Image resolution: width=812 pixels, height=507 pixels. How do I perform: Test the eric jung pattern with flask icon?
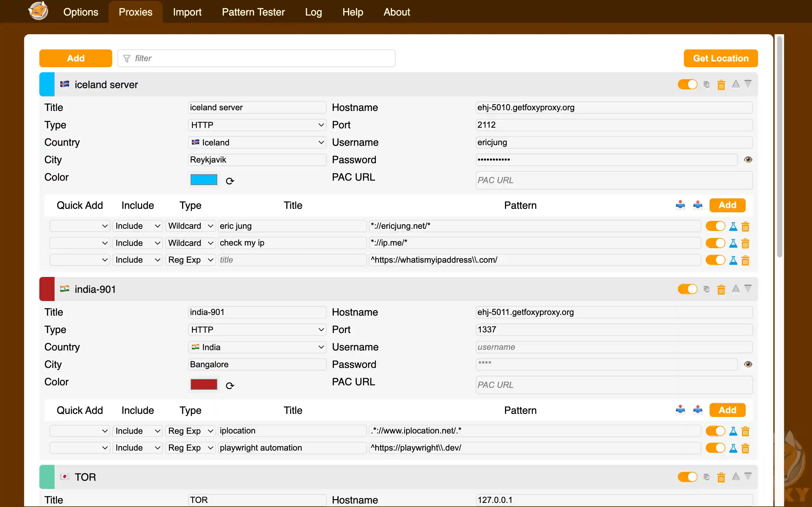pyautogui.click(x=733, y=226)
